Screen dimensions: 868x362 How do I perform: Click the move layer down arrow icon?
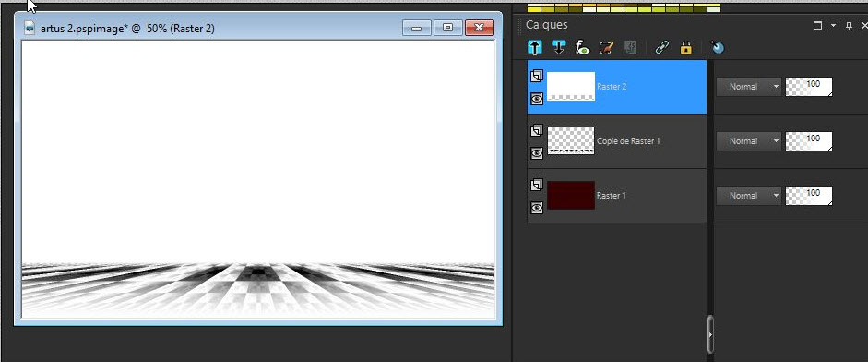[x=559, y=48]
